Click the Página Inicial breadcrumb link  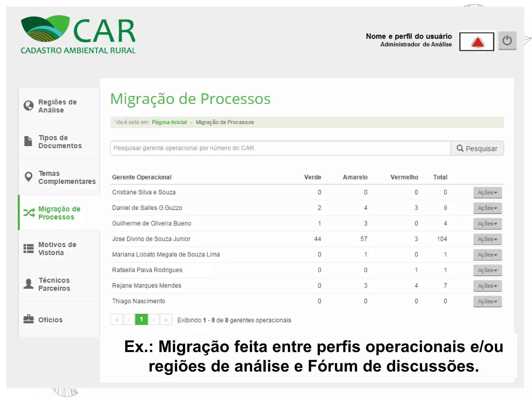tap(169, 122)
